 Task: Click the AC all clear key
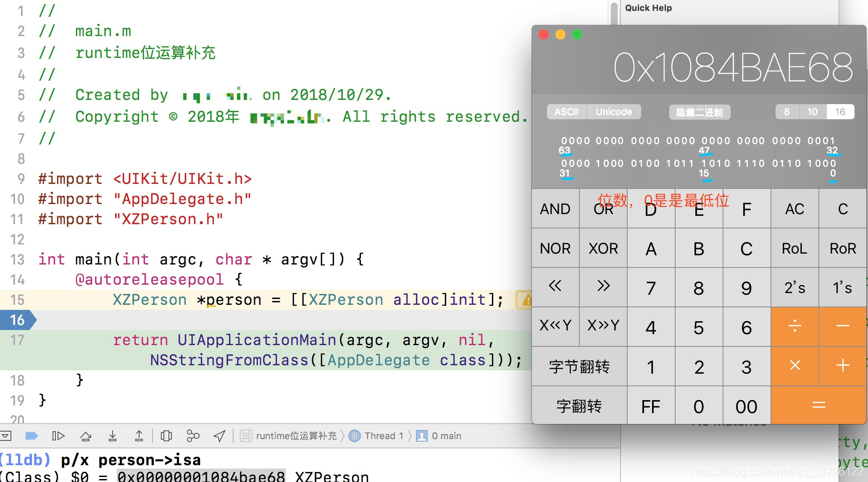(x=794, y=209)
